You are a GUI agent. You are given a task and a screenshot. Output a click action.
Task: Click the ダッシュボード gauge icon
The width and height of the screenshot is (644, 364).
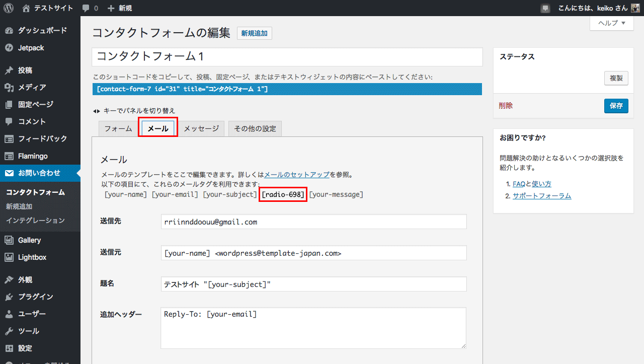point(9,31)
